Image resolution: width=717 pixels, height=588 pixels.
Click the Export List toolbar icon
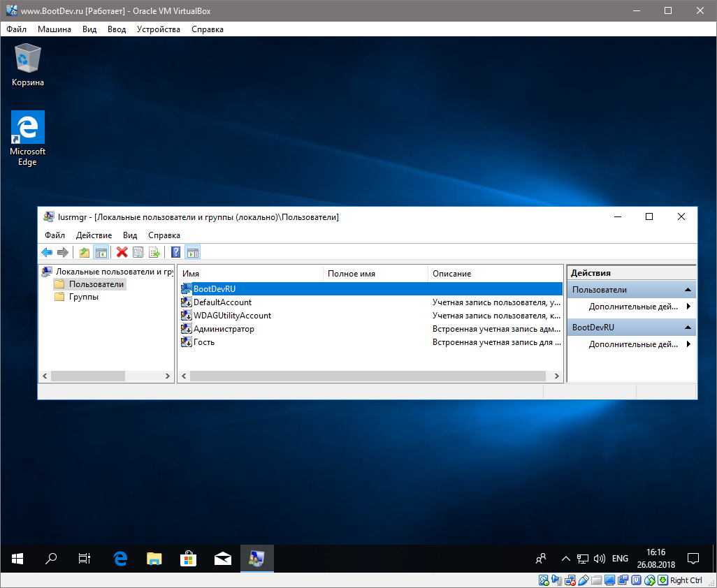(x=154, y=252)
